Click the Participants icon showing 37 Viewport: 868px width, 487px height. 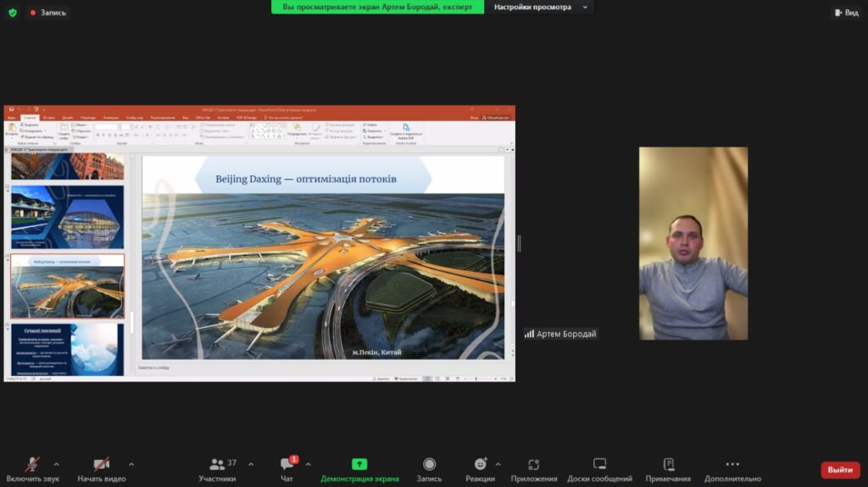(x=217, y=464)
